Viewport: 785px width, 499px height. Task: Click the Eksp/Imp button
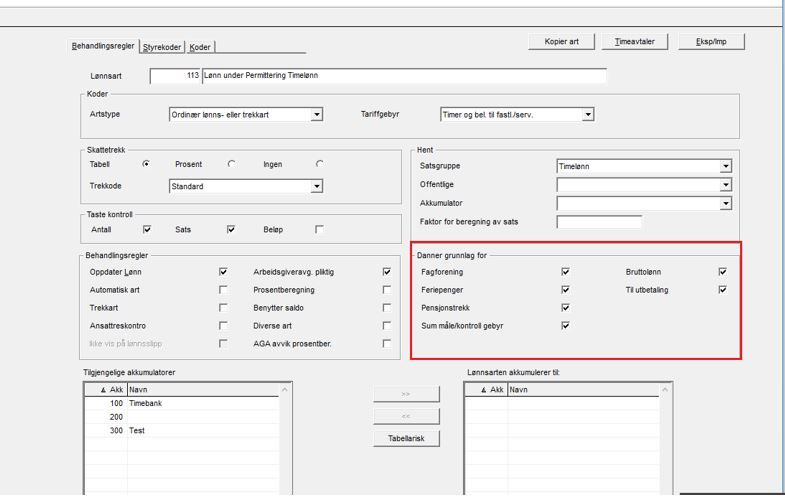click(x=711, y=42)
